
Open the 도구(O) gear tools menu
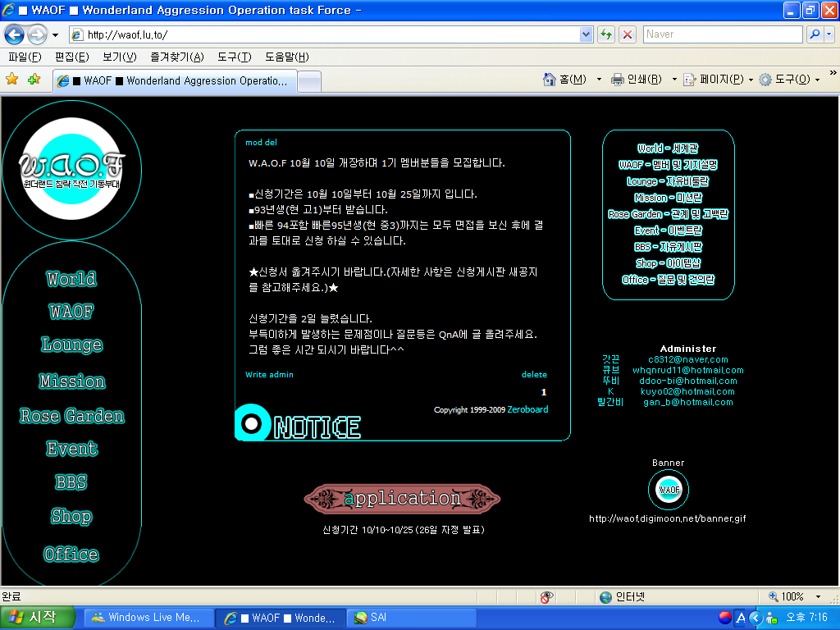[789, 80]
